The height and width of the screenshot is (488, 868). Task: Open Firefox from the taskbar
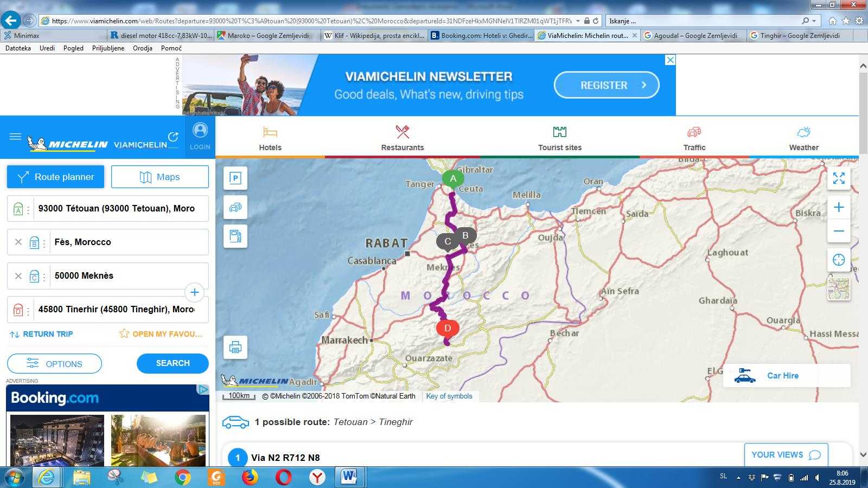point(250,477)
